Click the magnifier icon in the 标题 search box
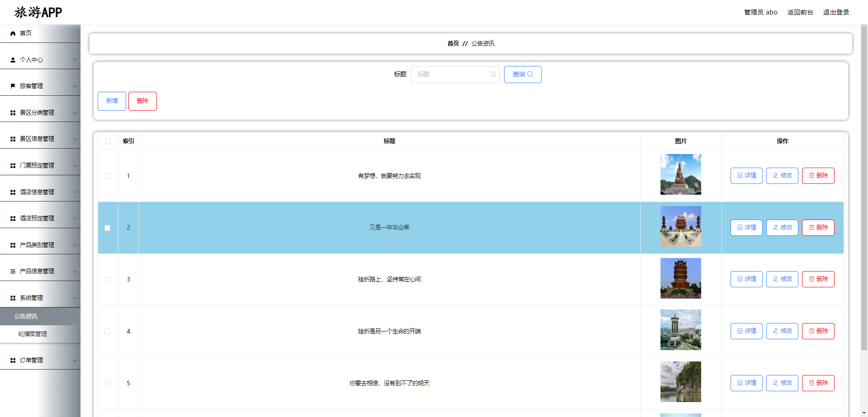The height and width of the screenshot is (417, 868). point(492,74)
